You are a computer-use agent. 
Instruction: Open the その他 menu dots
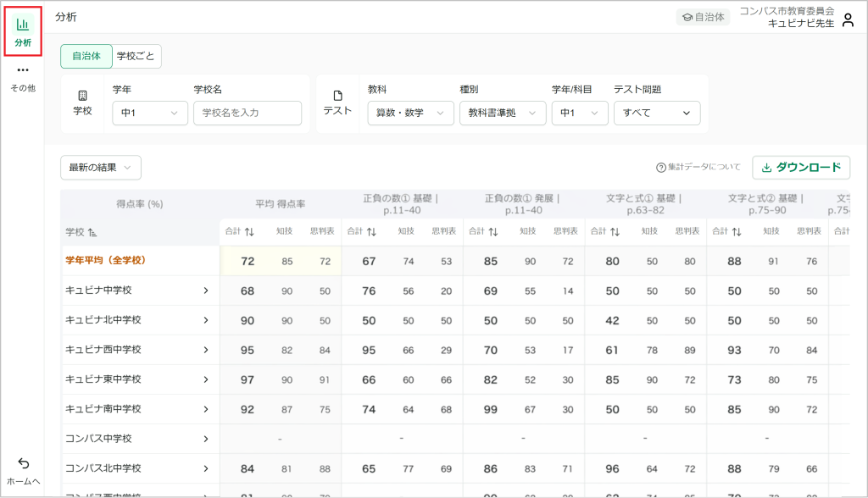(x=23, y=70)
